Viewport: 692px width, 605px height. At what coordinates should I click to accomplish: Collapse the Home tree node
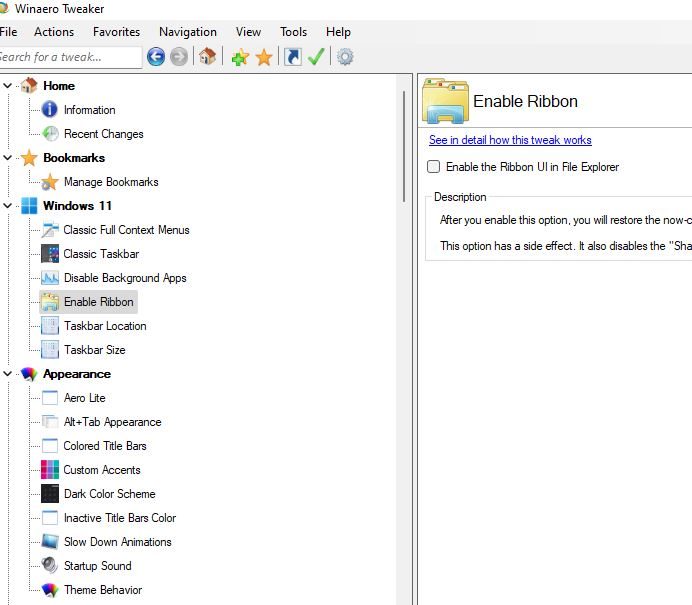click(x=8, y=86)
